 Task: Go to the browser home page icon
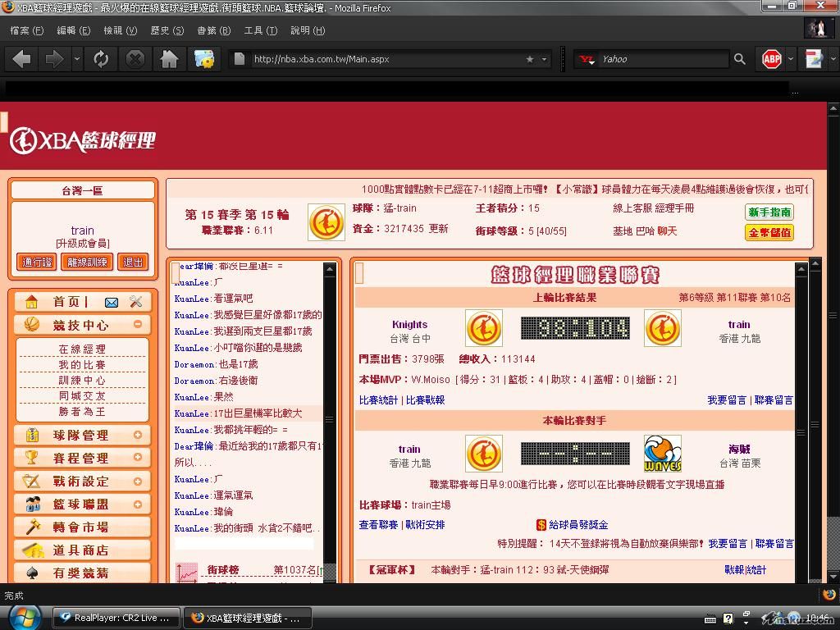169,59
